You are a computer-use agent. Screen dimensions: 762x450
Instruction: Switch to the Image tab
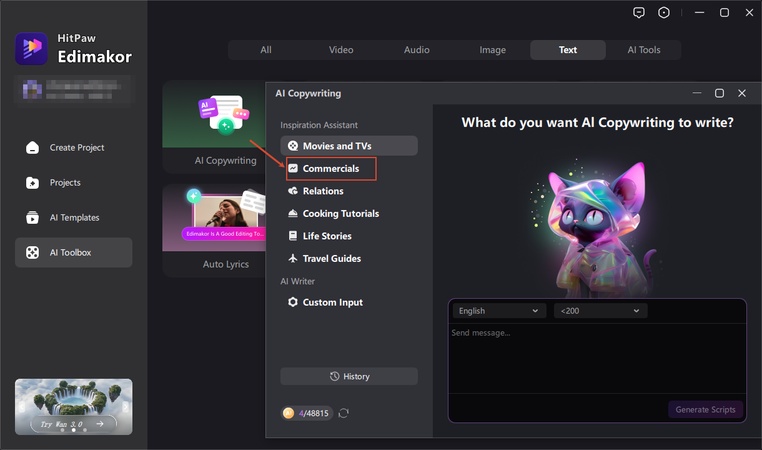pos(492,50)
